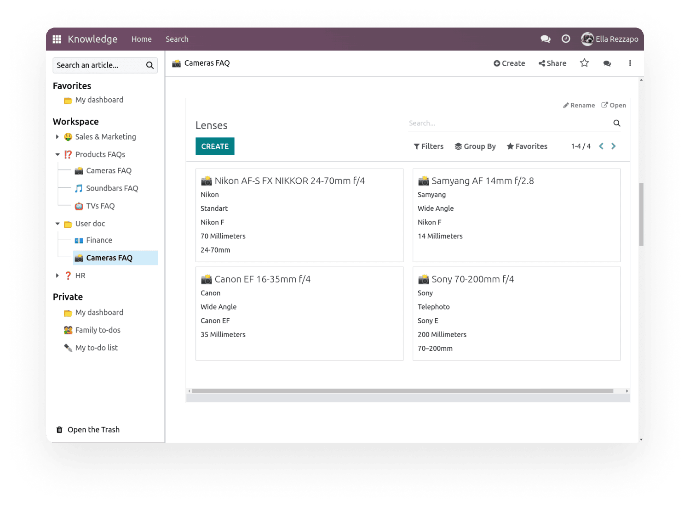This screenshot has width=690, height=507.
Task: Open the activities clock icon
Action: (565, 39)
